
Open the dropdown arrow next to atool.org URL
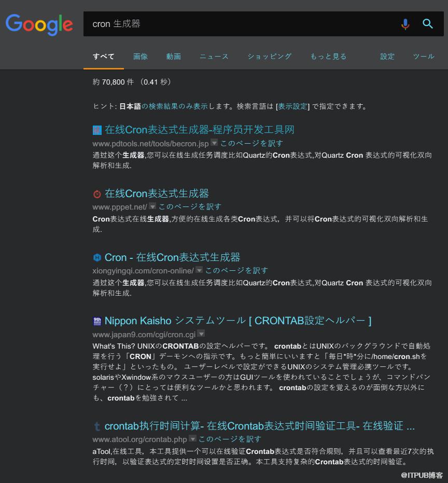tap(192, 438)
